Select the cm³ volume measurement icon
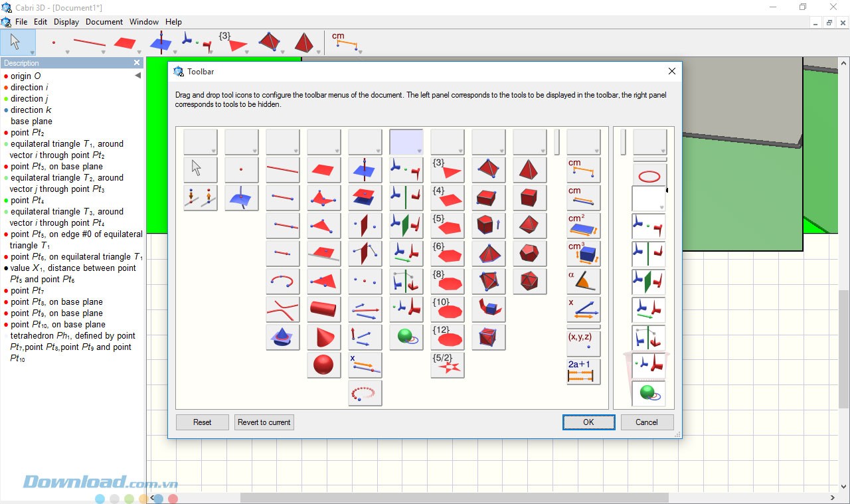 click(583, 253)
